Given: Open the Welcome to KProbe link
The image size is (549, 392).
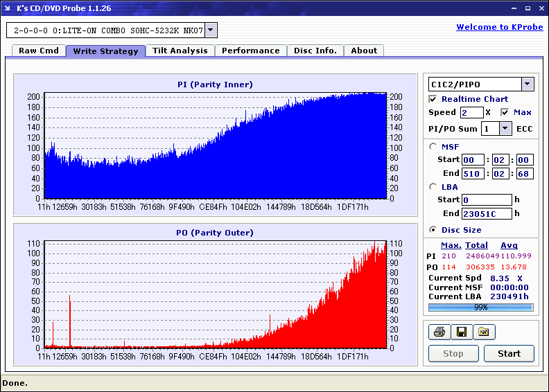Looking at the screenshot, I should pyautogui.click(x=500, y=27).
